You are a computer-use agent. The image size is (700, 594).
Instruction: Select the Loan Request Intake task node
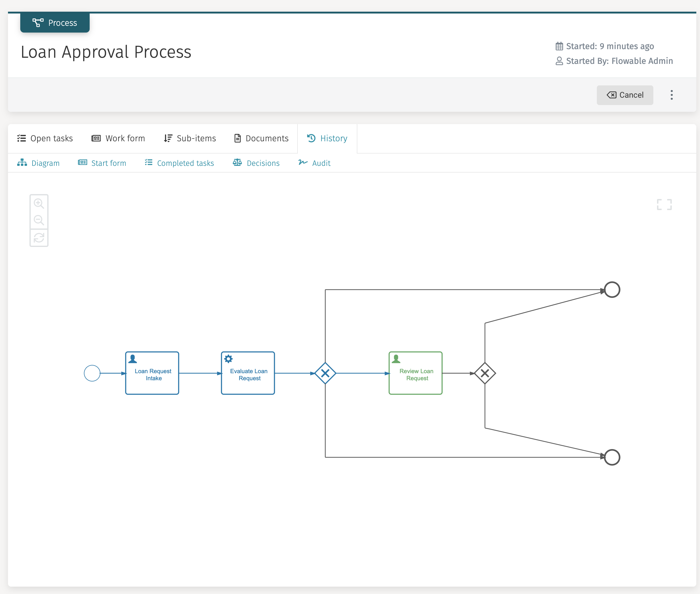152,373
